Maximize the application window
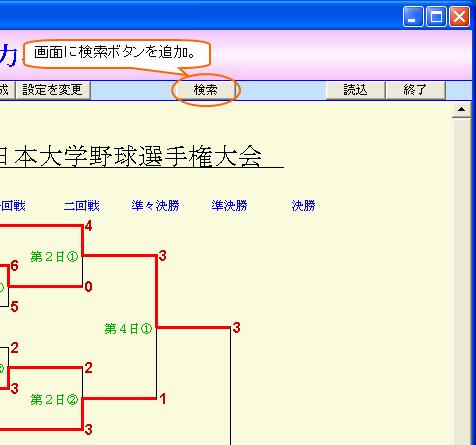 [x=437, y=16]
